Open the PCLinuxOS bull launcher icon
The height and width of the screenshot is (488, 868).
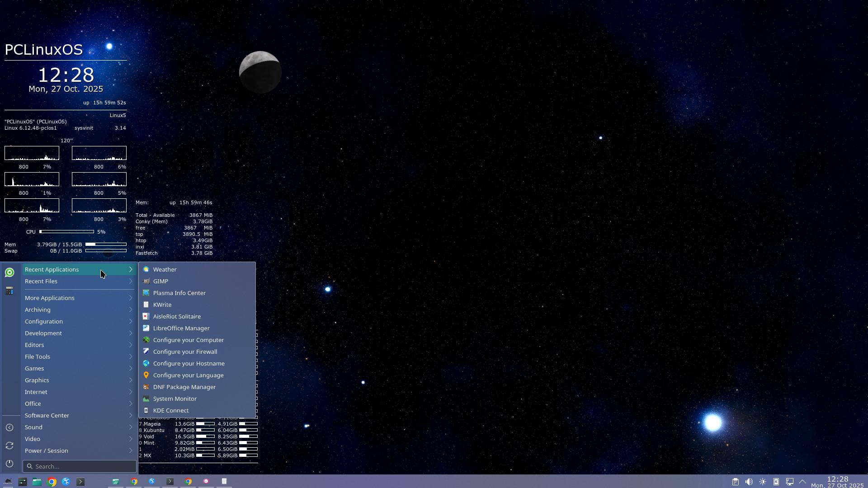point(8,482)
